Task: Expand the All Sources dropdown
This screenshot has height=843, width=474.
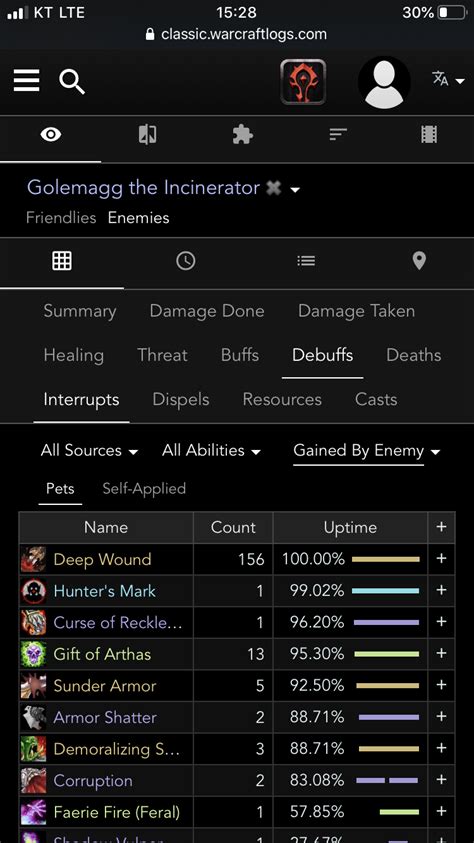Action: tap(89, 451)
